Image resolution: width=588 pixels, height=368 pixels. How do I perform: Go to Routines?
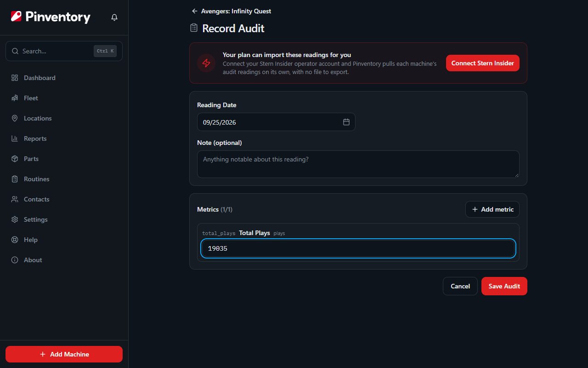click(x=64, y=179)
